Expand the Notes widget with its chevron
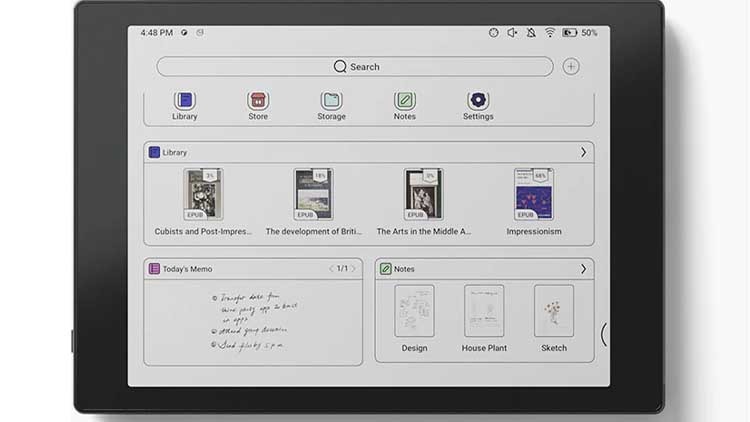This screenshot has width=750, height=422. 583,269
